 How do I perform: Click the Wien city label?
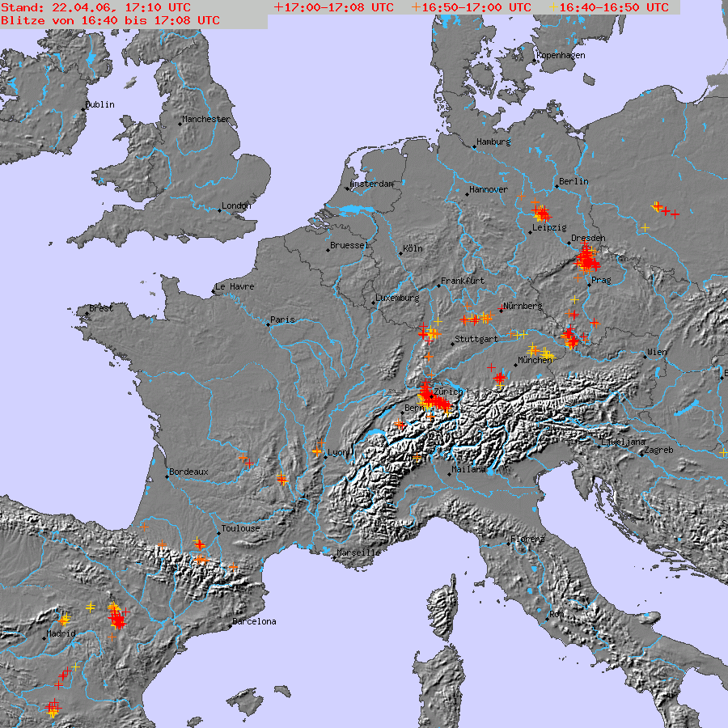(x=658, y=352)
